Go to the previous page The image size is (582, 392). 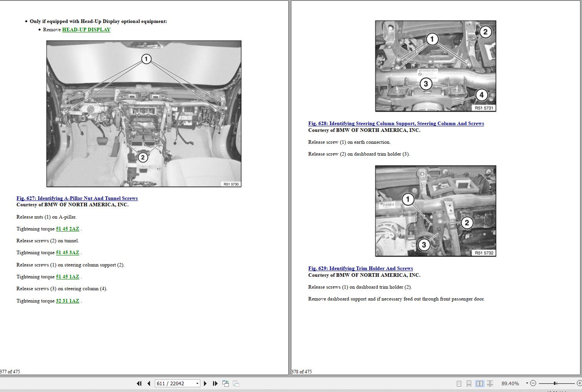(149, 383)
